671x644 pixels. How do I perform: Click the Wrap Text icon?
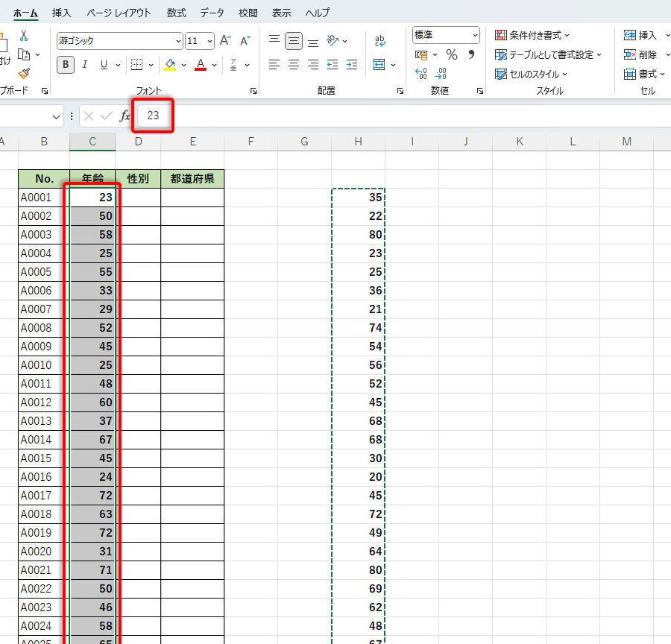[380, 41]
